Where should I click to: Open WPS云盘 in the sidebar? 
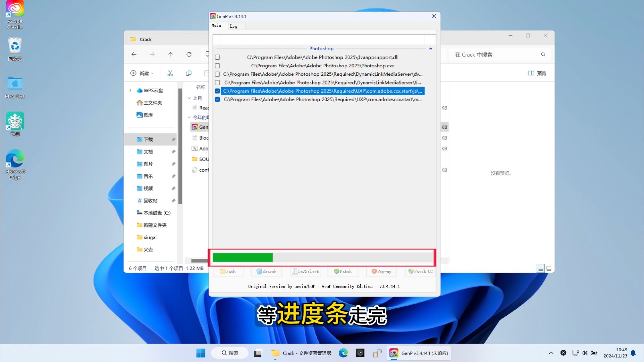coord(150,90)
